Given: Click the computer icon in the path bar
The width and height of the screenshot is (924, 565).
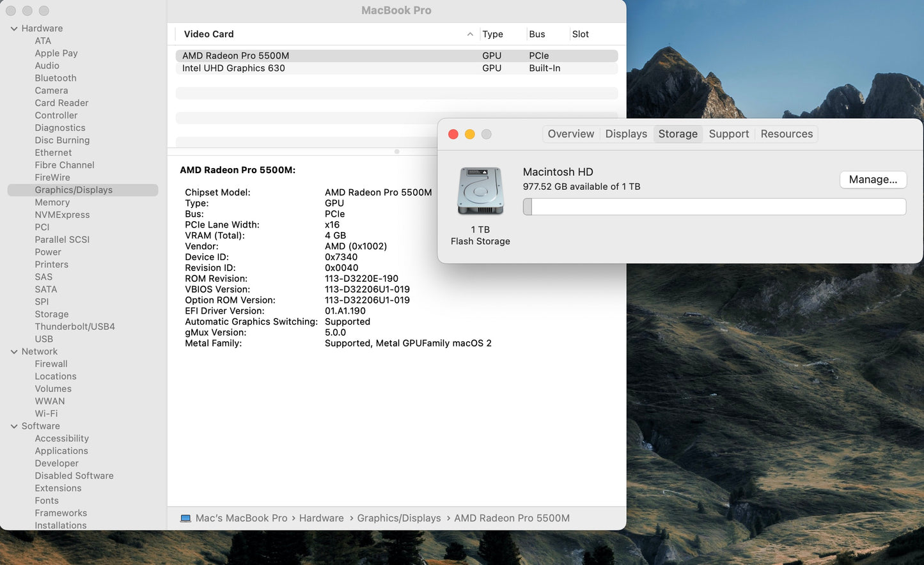Looking at the screenshot, I should (x=185, y=518).
